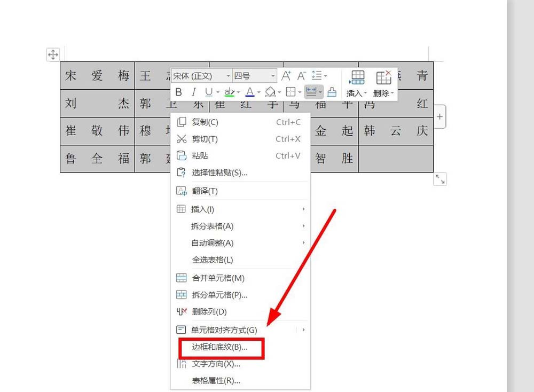Open the font name dropdown 宋体 (正文)
The height and width of the screenshot is (392, 534).
(x=202, y=76)
